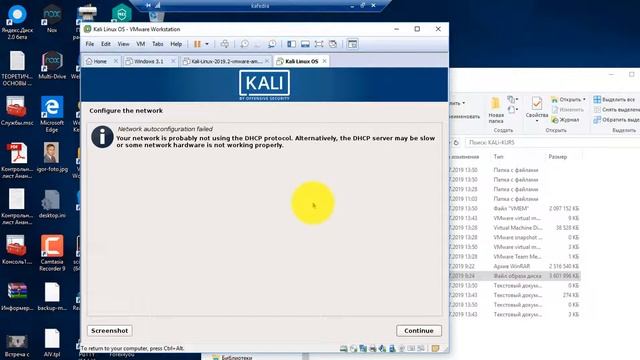Expand the Открыть dropdown in Explorer ribbon
Screen dimensions: 640x360
pos(584,99)
